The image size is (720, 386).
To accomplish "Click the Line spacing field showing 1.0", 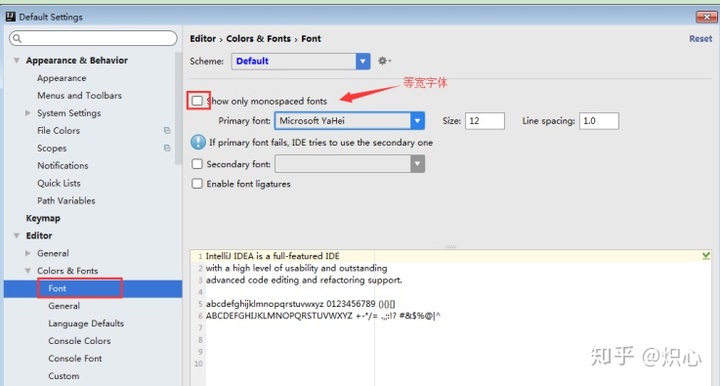I will [x=599, y=121].
